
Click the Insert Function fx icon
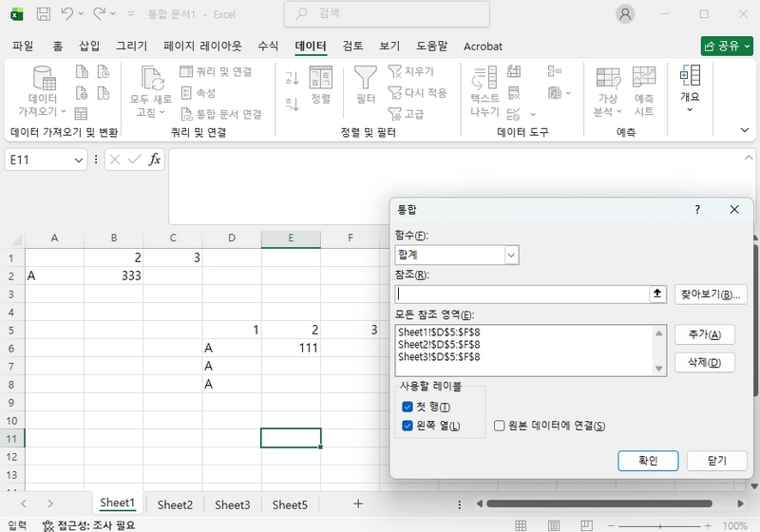(x=155, y=160)
